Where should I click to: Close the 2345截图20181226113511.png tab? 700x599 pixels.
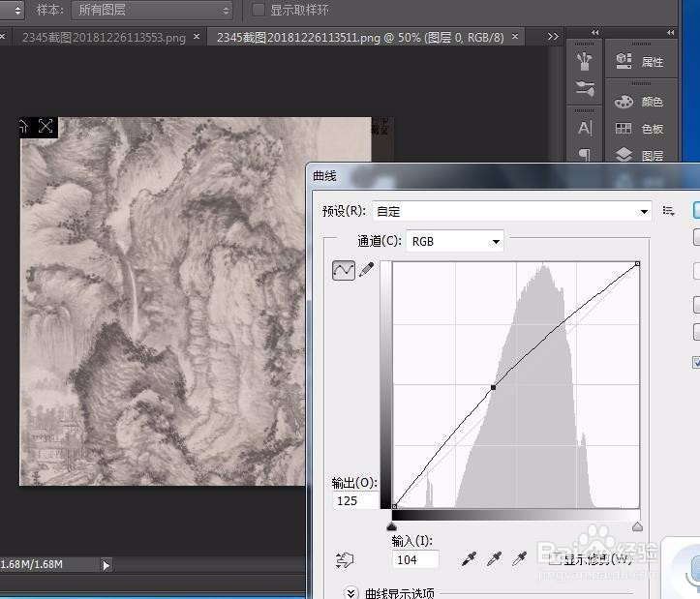click(x=515, y=37)
